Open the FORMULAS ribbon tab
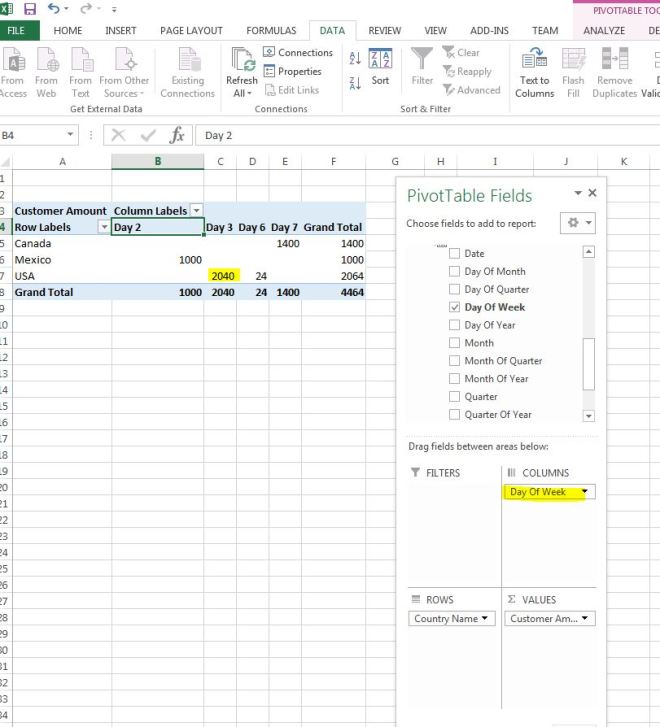 click(x=271, y=31)
